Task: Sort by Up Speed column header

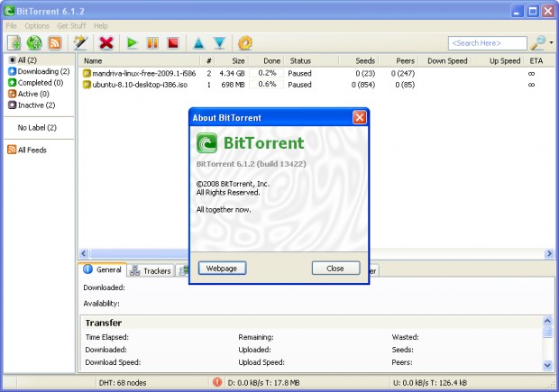Action: click(498, 61)
